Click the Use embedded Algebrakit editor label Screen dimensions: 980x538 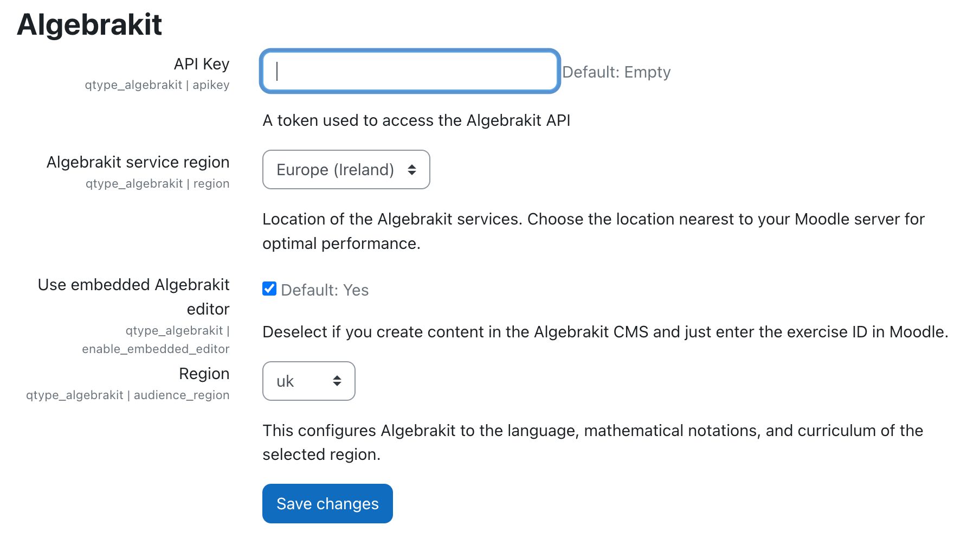[x=133, y=296]
